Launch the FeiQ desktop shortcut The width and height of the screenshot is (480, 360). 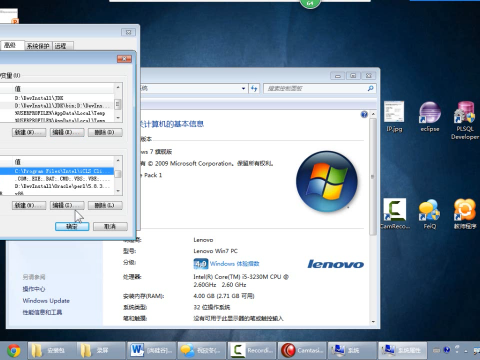(x=430, y=214)
